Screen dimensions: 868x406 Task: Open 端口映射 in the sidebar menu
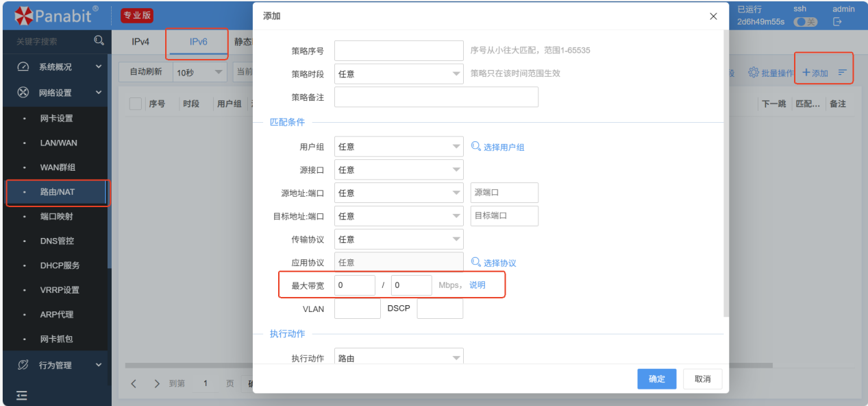pyautogui.click(x=56, y=217)
